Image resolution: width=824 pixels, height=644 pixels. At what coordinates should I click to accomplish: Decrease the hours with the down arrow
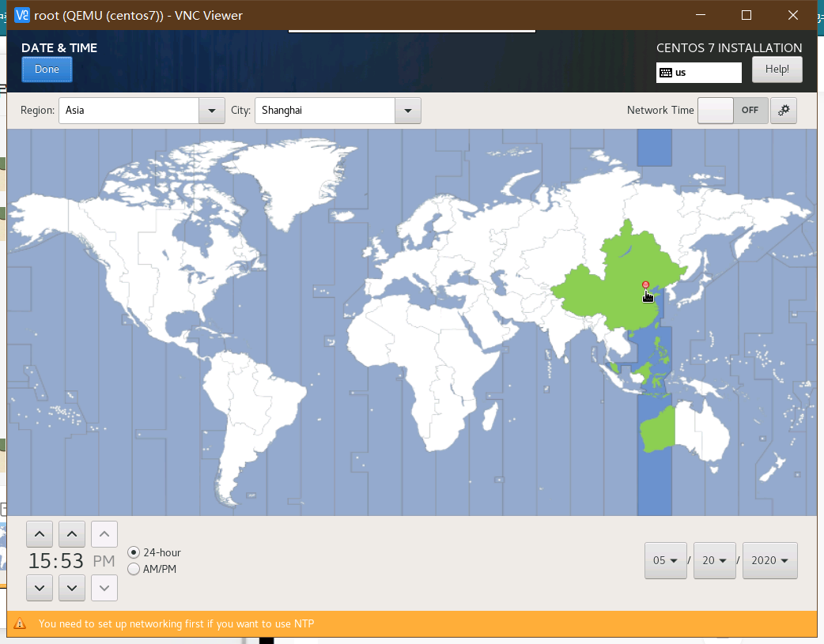tap(40, 588)
